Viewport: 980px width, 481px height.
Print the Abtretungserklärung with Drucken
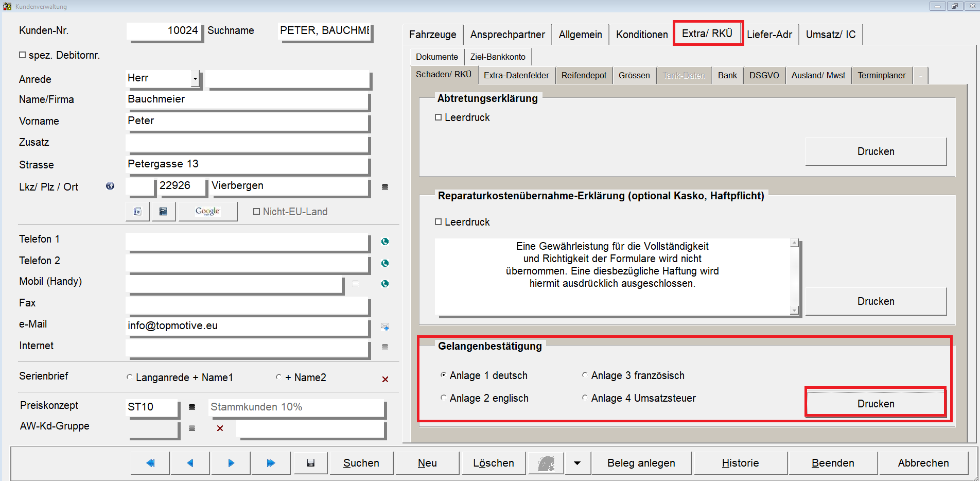point(876,151)
